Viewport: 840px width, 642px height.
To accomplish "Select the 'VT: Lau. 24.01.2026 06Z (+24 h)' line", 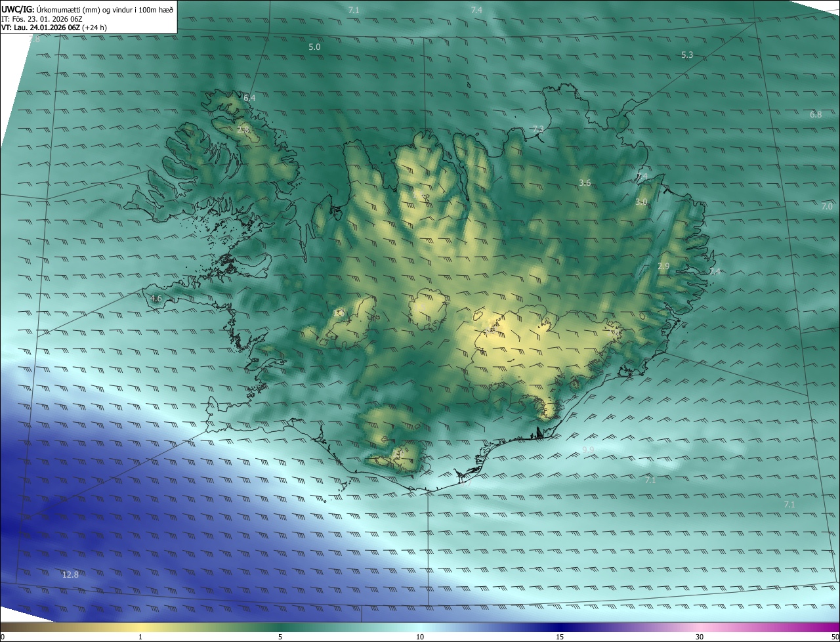I will coord(55,28).
